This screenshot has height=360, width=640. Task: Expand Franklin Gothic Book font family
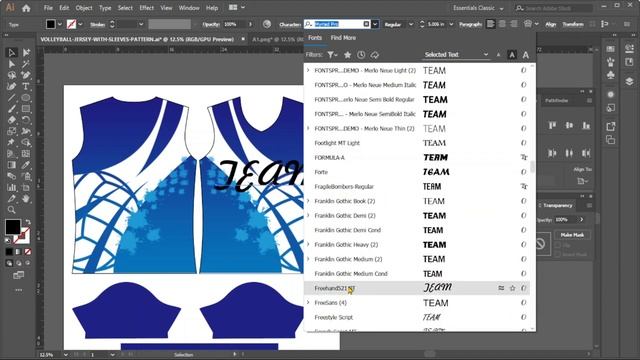[308, 201]
